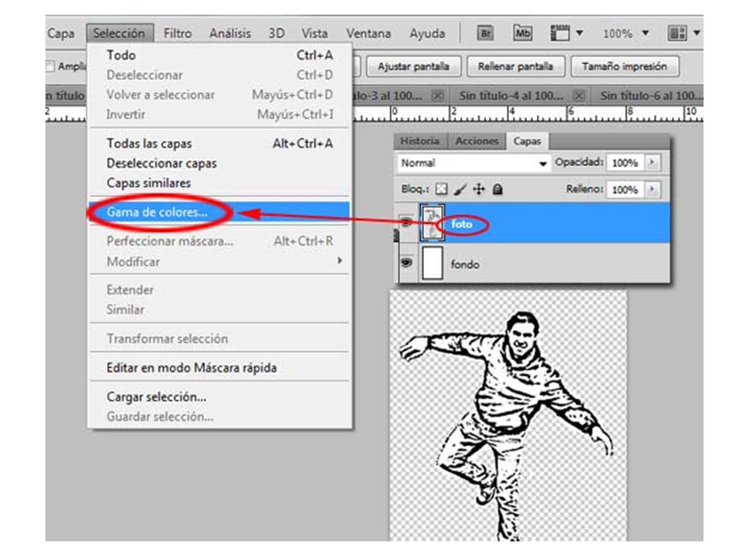Choose Gama de colores menu entry
The image size is (747, 560).
tap(219, 212)
